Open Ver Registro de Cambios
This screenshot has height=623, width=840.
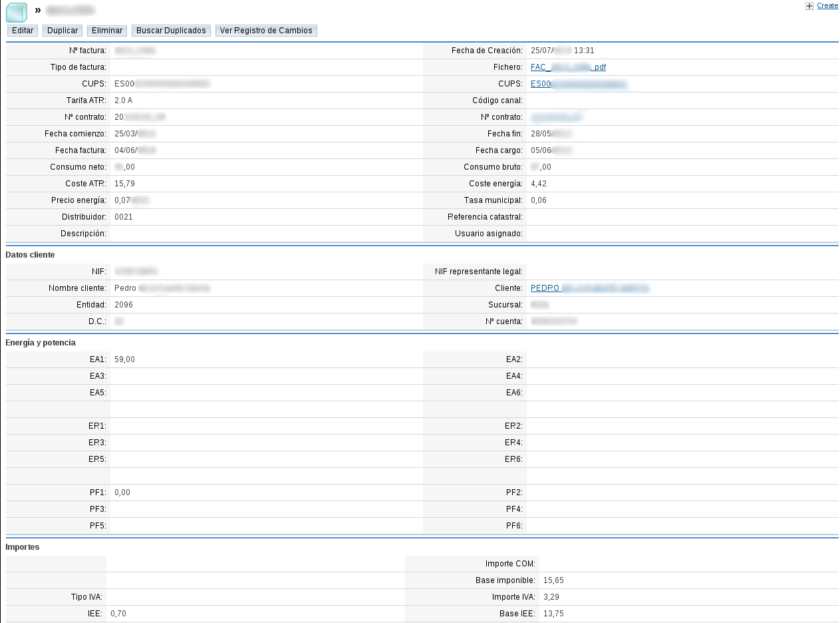click(266, 31)
